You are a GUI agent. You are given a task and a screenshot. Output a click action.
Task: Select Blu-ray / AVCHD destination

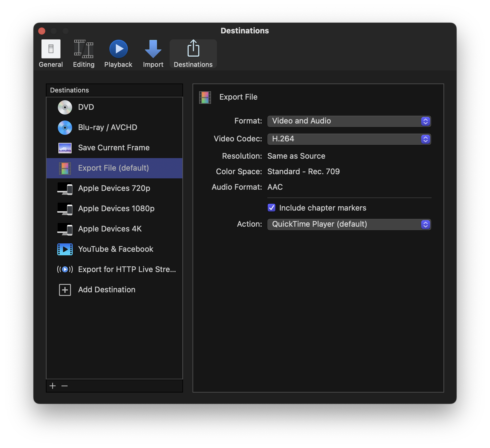tap(114, 128)
